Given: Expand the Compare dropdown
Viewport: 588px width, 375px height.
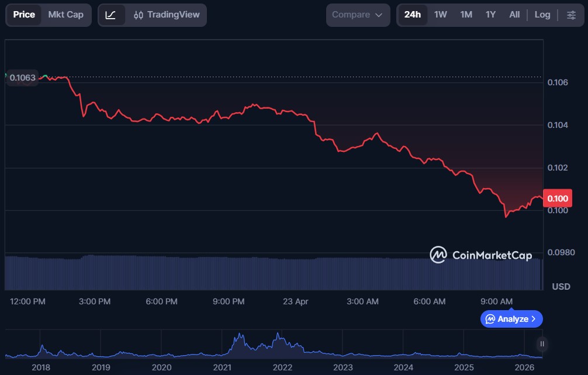Looking at the screenshot, I should click(357, 15).
